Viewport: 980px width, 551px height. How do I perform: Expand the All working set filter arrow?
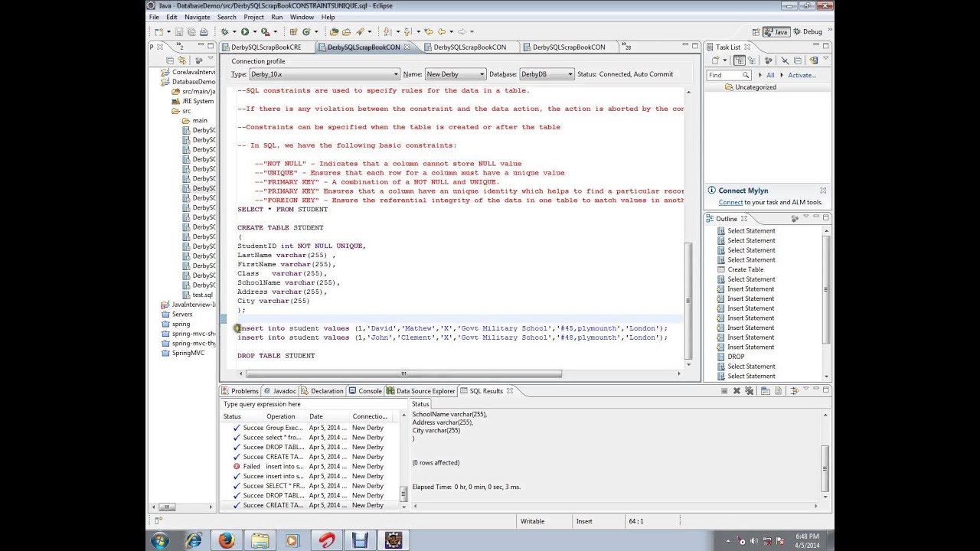[759, 75]
